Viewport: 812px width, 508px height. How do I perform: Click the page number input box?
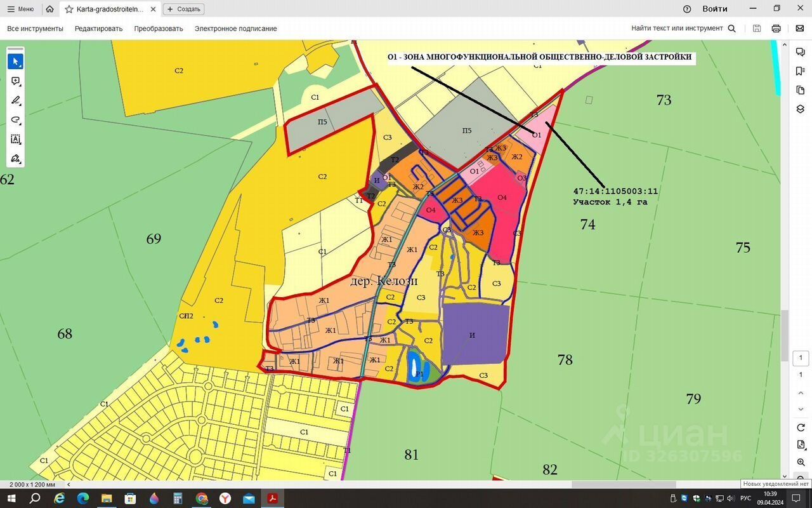(x=801, y=358)
